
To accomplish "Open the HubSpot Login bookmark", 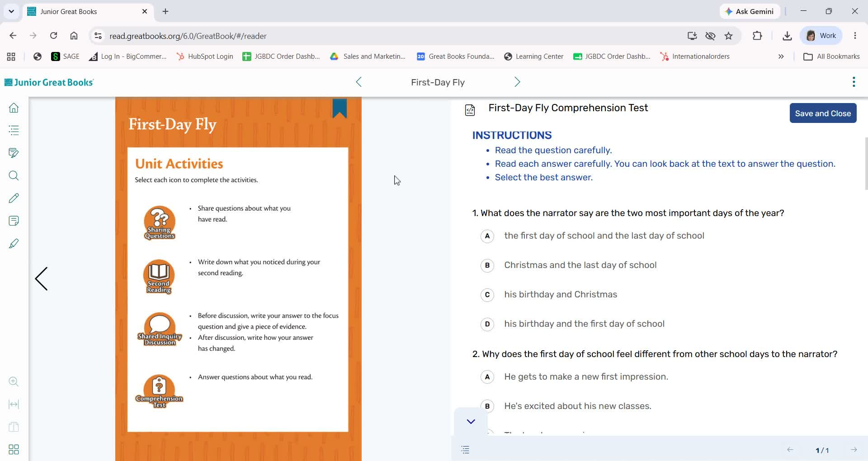I will 205,56.
